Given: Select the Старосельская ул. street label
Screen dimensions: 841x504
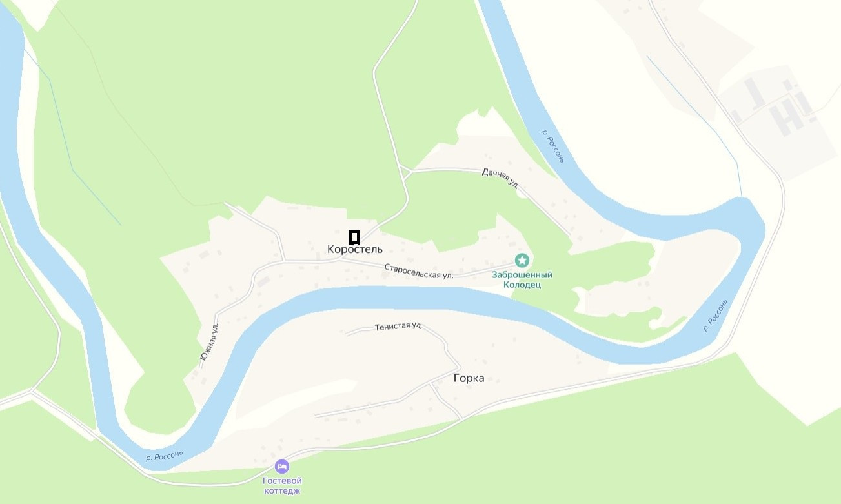Looking at the screenshot, I should [419, 271].
